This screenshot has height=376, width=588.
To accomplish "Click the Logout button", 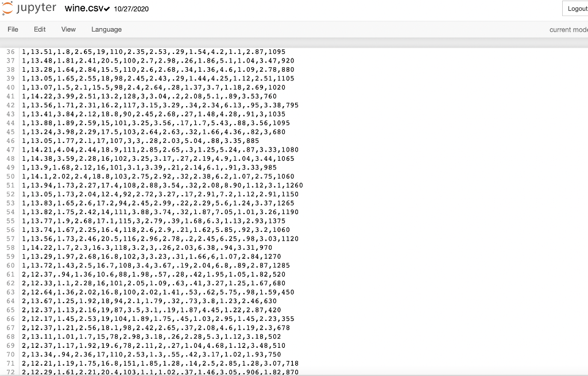I will 577,9.
